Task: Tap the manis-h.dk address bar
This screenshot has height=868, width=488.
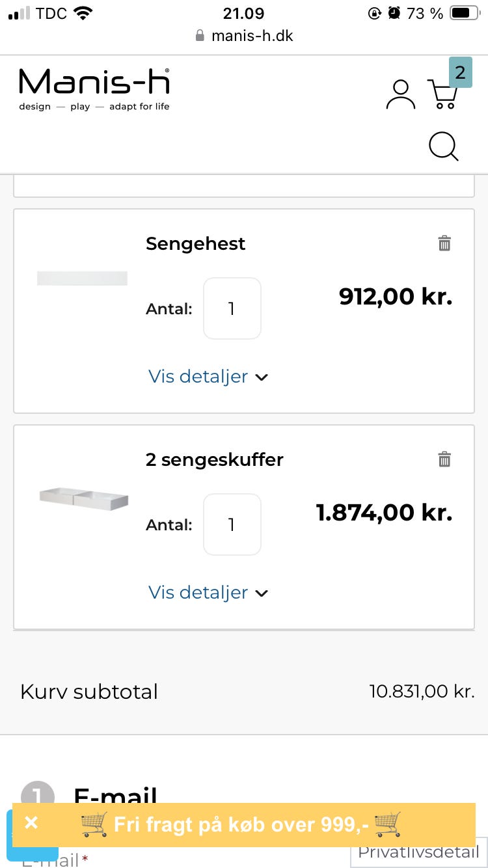Action: (x=252, y=36)
